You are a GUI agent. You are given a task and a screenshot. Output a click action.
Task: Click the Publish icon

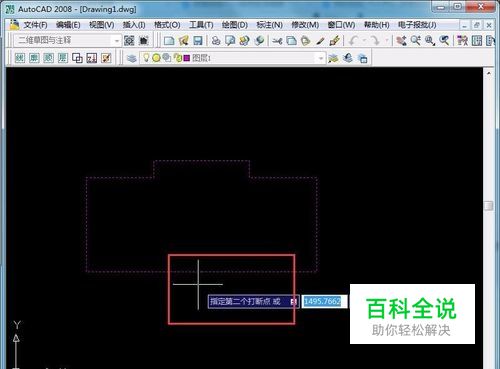(245, 41)
